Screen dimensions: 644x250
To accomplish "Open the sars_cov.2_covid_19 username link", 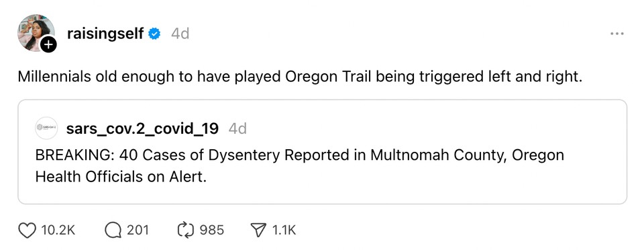I will tap(142, 129).
